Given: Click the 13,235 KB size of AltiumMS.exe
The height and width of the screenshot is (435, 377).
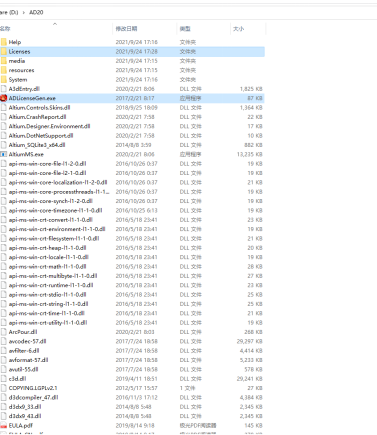Looking at the screenshot, I should 249,154.
